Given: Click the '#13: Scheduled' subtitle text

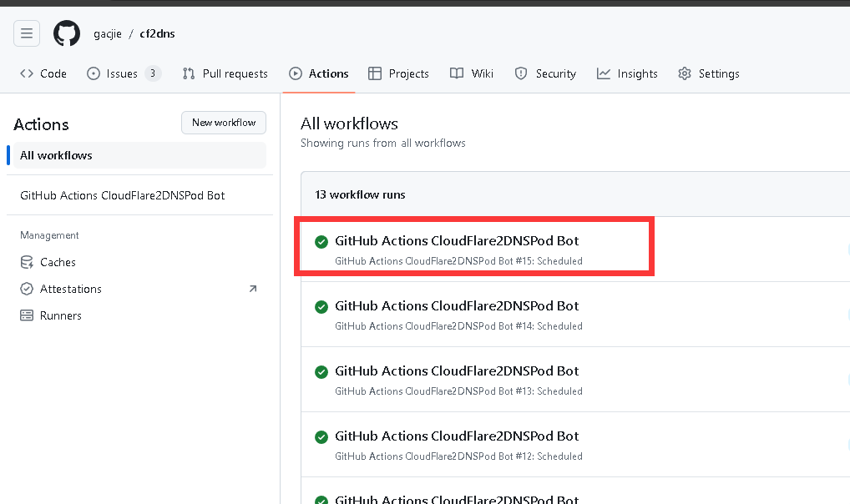Looking at the screenshot, I should [549, 391].
